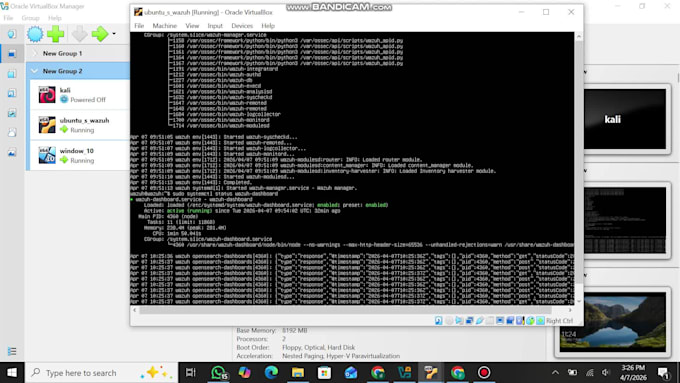This screenshot has width=680, height=383.
Task: Click the CPU status icon in VM bar
Action: (x=520, y=321)
